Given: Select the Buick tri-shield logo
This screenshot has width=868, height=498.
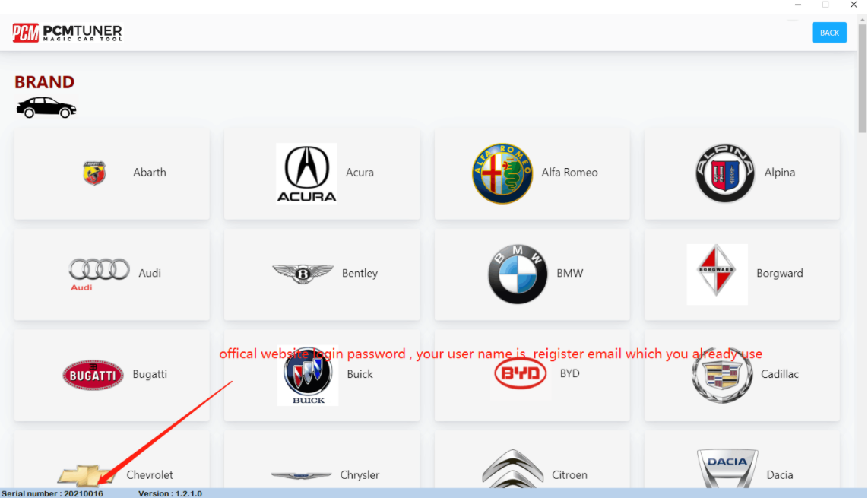Looking at the screenshot, I should pos(308,375).
